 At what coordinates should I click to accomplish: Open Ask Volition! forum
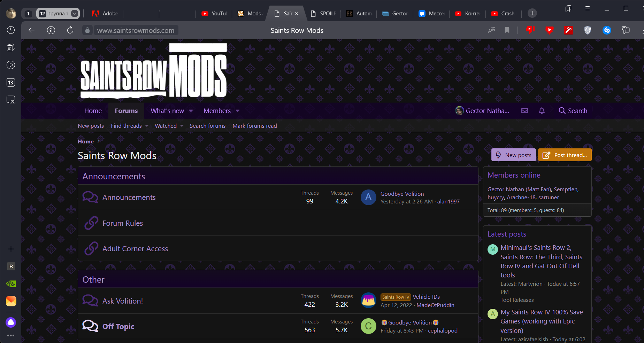(x=123, y=301)
